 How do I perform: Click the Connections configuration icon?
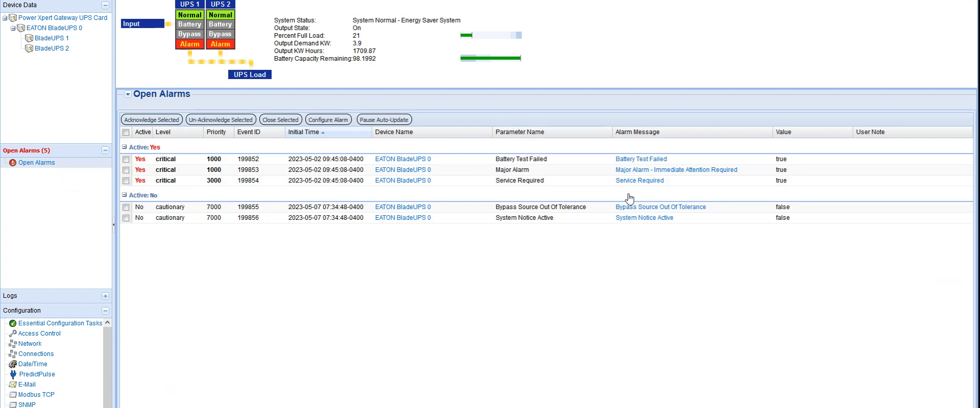click(x=13, y=354)
